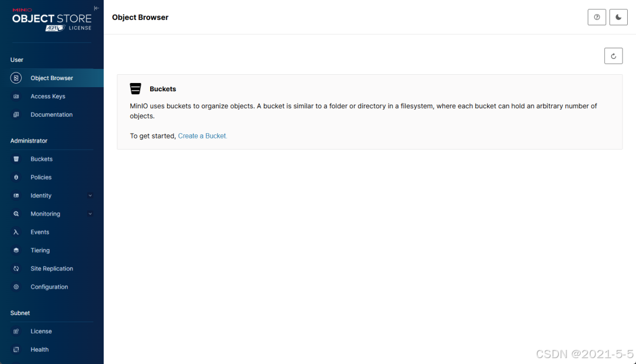Click the Create a Bucket link
Screen dimensions: 636x364
click(202, 135)
